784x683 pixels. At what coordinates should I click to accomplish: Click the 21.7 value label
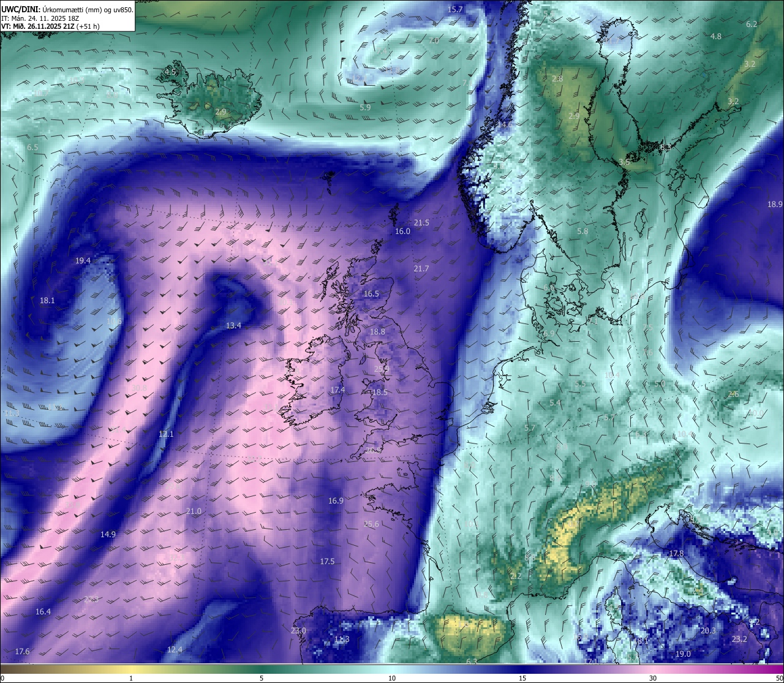pyautogui.click(x=421, y=268)
